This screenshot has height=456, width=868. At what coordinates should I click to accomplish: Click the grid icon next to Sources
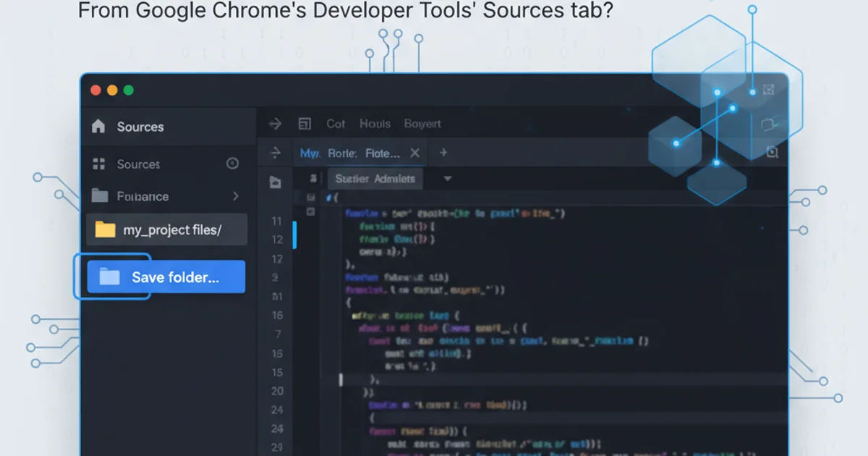tap(99, 164)
